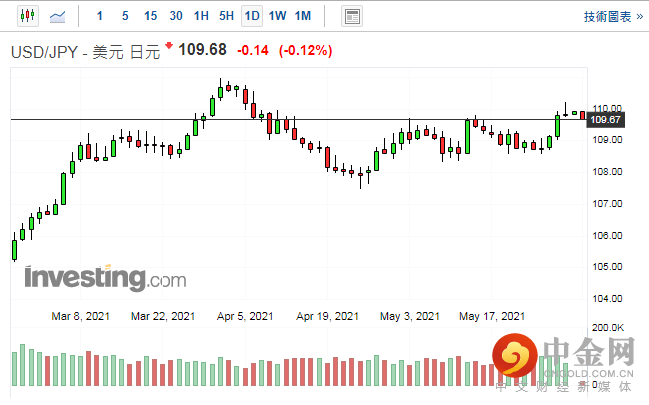Switch chart to 1H interval
This screenshot has height=405, width=649.
pyautogui.click(x=201, y=16)
